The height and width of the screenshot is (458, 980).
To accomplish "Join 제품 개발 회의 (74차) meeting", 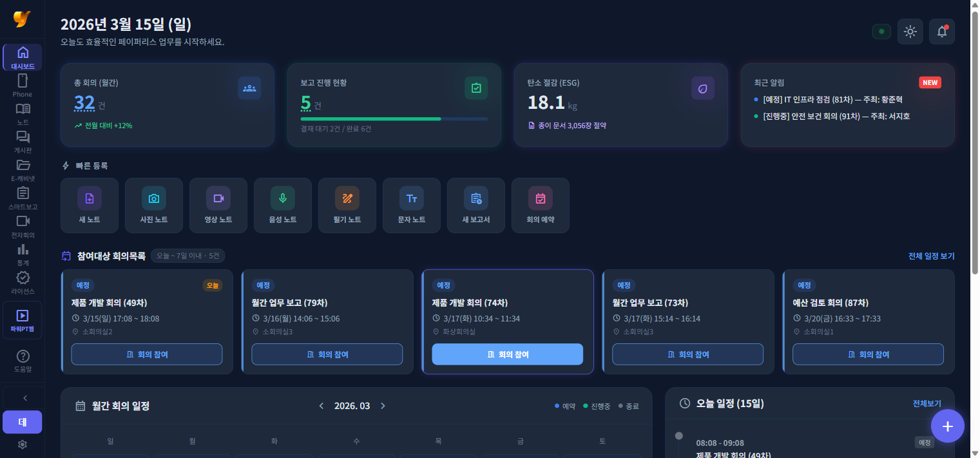I will click(507, 354).
